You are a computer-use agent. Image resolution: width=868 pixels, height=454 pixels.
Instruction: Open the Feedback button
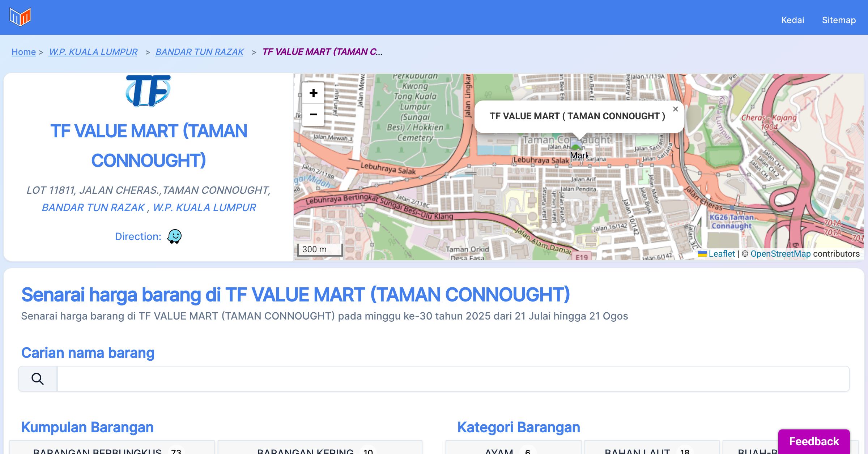(x=814, y=441)
